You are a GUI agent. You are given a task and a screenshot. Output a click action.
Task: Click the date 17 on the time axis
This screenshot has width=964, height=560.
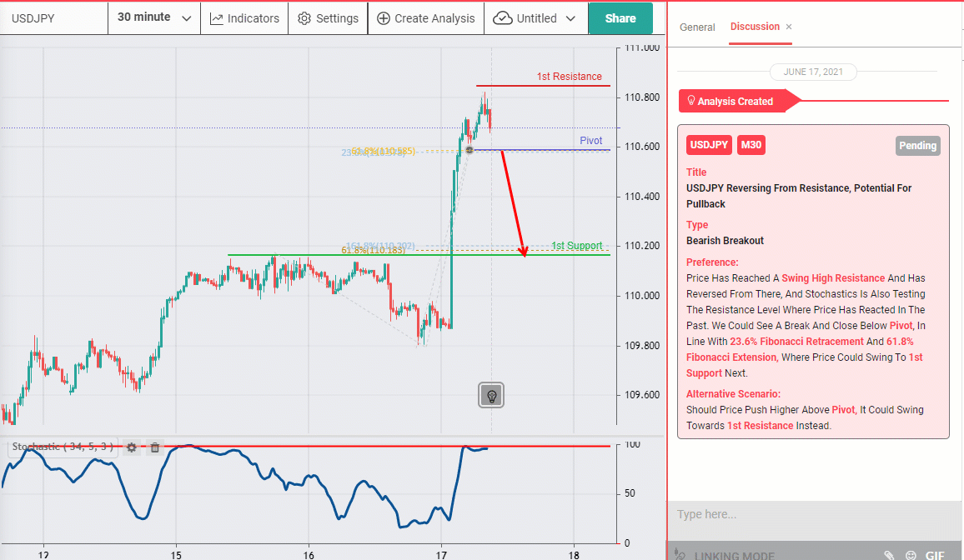click(441, 554)
